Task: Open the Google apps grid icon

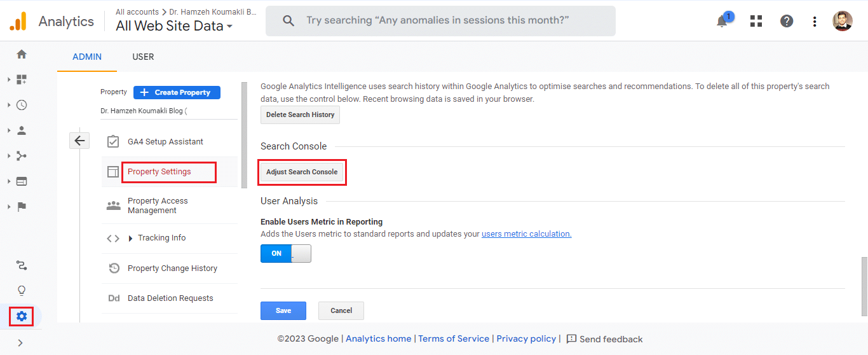Action: tap(756, 21)
